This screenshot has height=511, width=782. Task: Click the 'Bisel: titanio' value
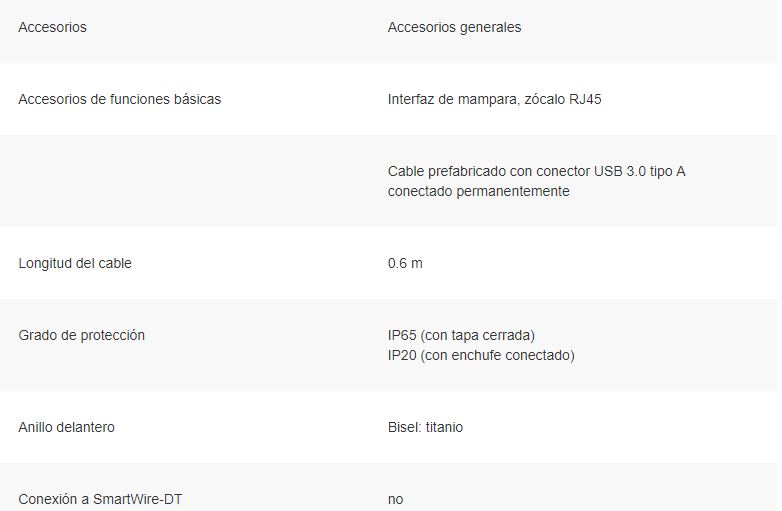click(425, 427)
